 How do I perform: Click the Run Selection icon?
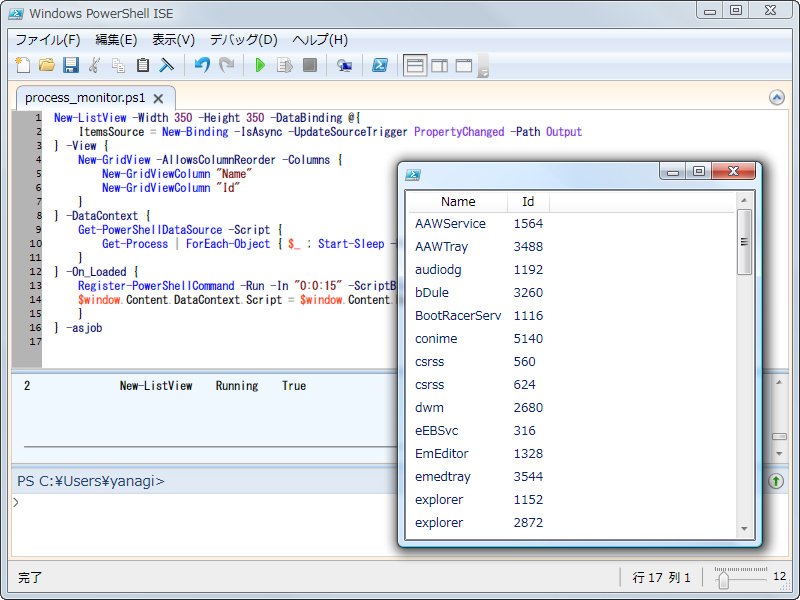(x=285, y=66)
